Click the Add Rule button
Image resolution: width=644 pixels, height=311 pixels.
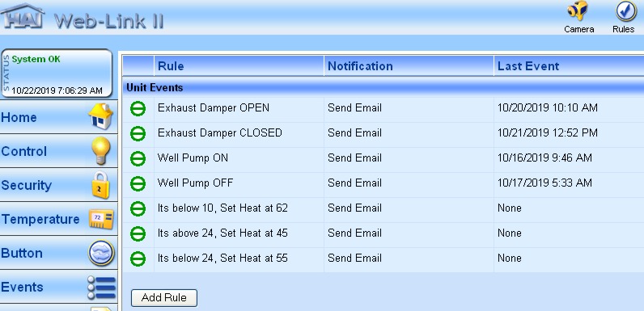(164, 298)
